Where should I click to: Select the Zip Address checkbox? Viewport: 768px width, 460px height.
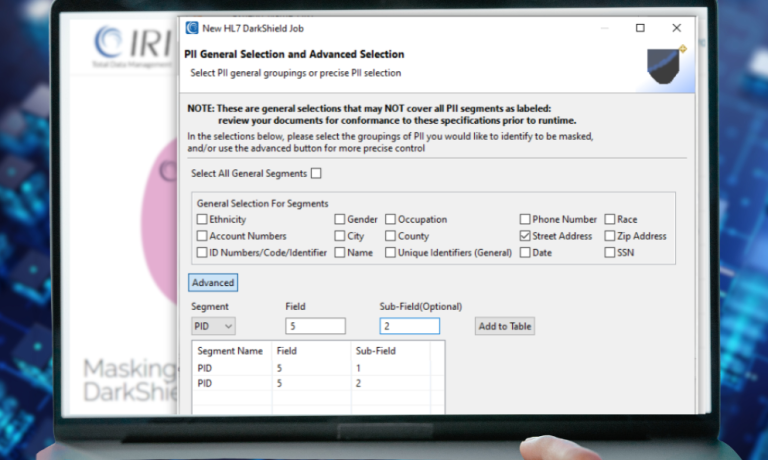610,236
